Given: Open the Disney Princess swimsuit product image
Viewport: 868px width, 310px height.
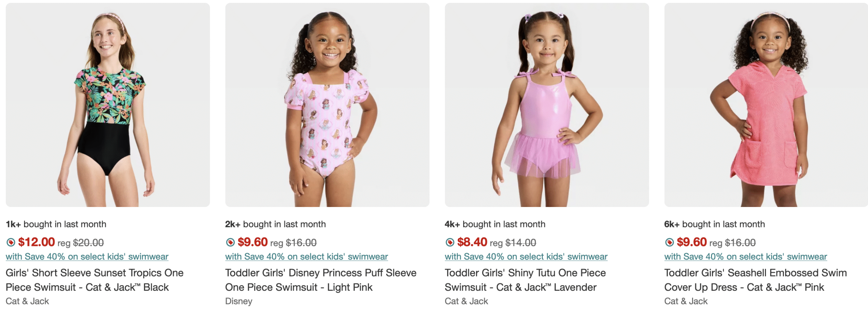Looking at the screenshot, I should (x=327, y=105).
